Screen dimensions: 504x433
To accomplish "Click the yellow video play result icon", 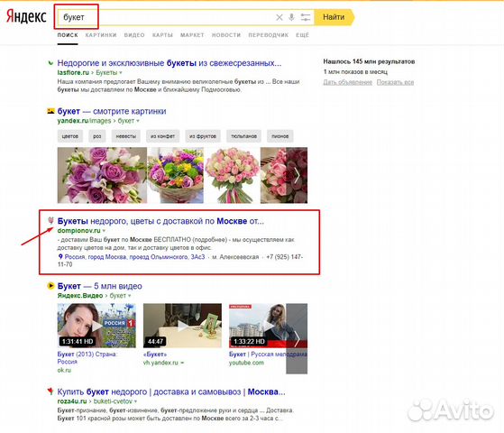I will point(50,286).
